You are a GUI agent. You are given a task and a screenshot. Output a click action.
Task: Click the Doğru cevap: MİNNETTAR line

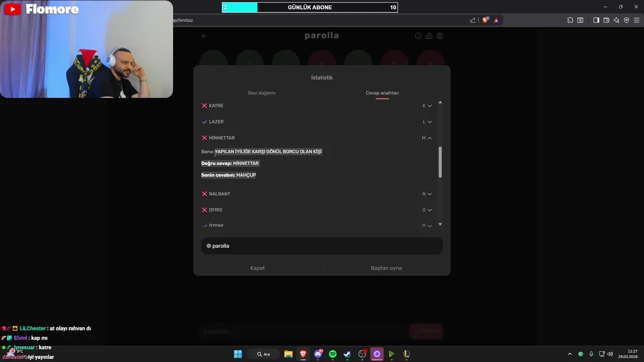coord(230,163)
